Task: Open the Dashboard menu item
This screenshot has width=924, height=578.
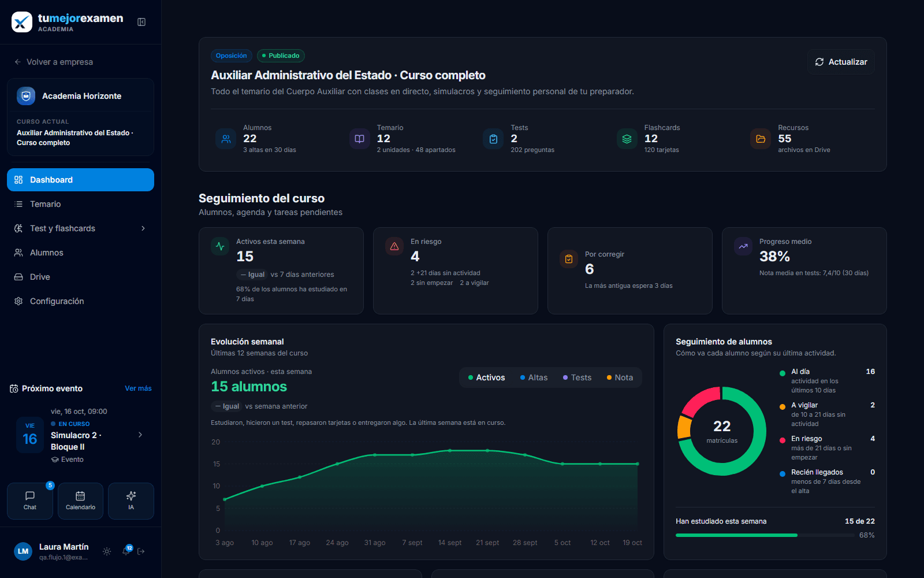Action: (x=80, y=180)
